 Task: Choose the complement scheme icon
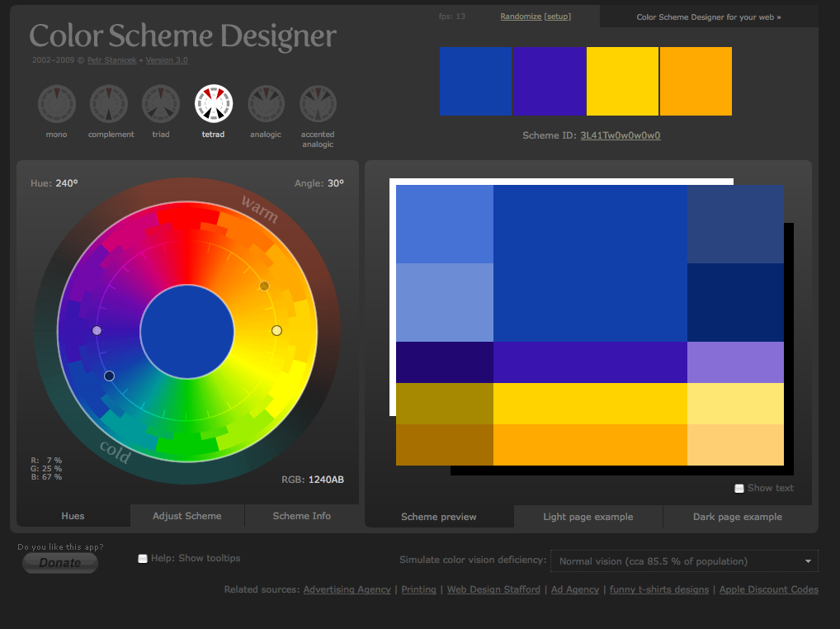[109, 104]
